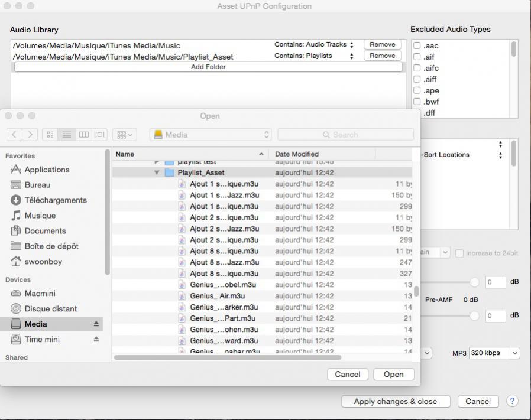531x420 pixels.
Task: Open the 320 kbps bitrate dropdown
Action: click(x=494, y=353)
